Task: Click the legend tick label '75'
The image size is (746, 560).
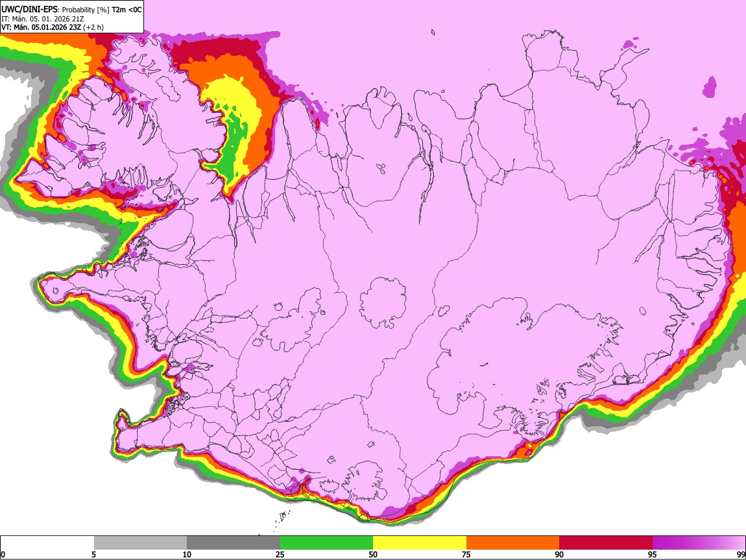Action: [466, 555]
